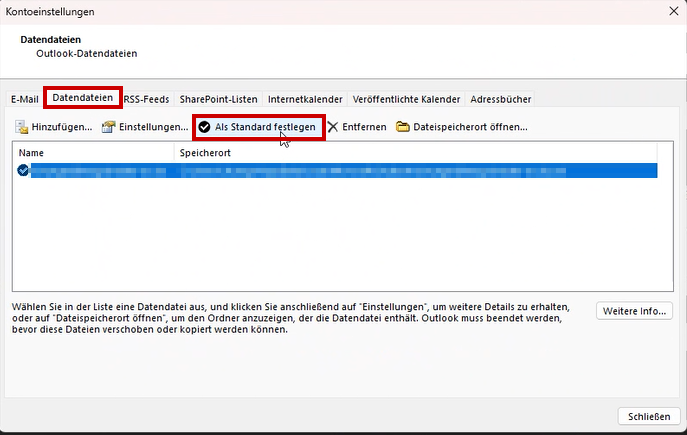Select the Adressbücher tab
This screenshot has width=687, height=435.
click(x=502, y=99)
